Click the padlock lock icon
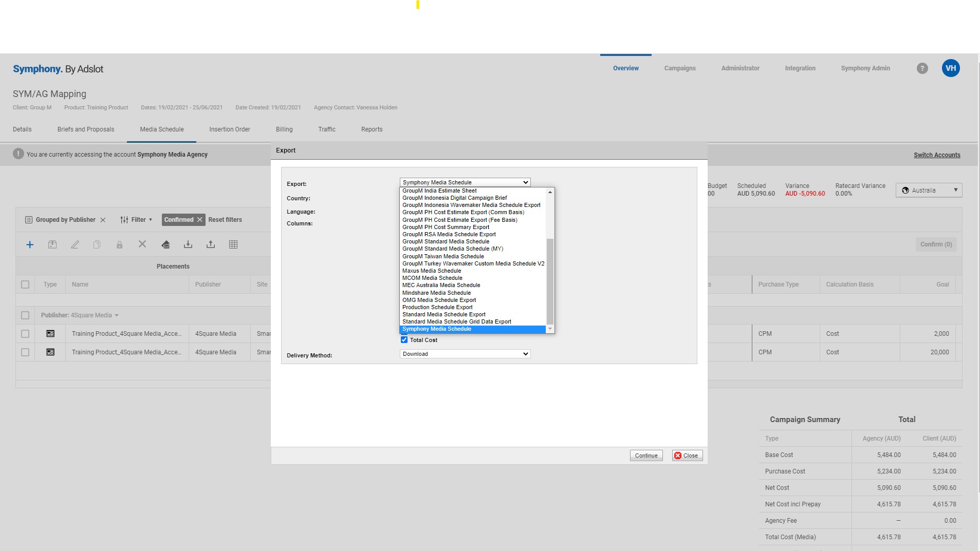 click(x=120, y=244)
